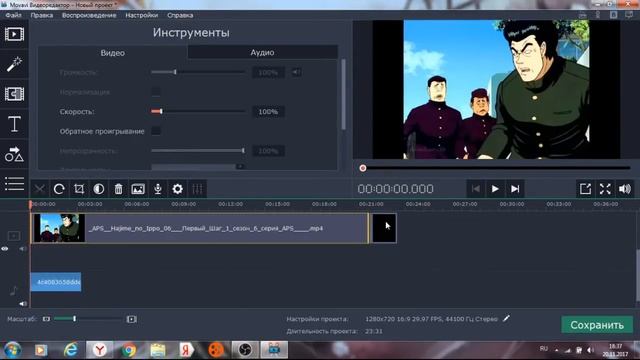The width and height of the screenshot is (640, 360).
Task: Delete the clip with trash icon
Action: (118, 189)
